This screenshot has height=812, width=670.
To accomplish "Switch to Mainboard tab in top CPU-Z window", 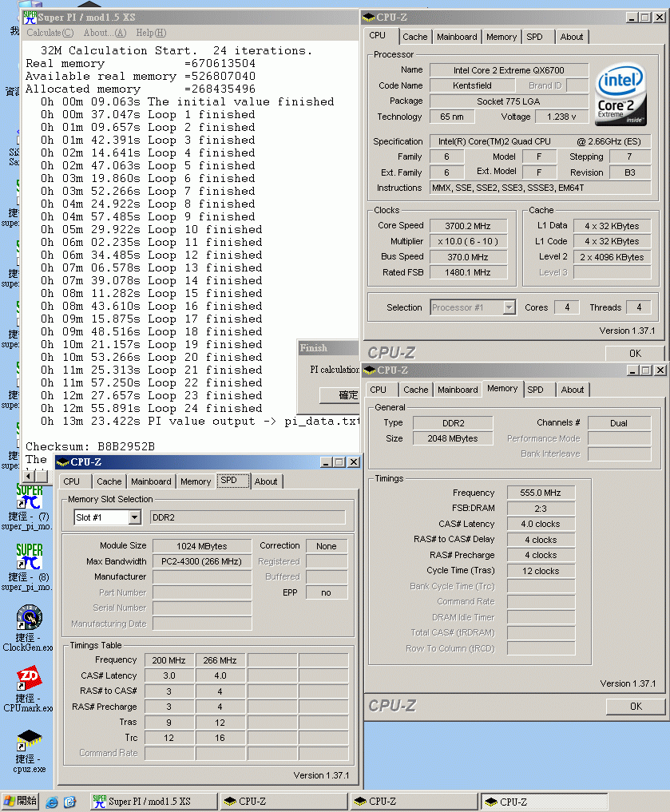I will [x=457, y=37].
